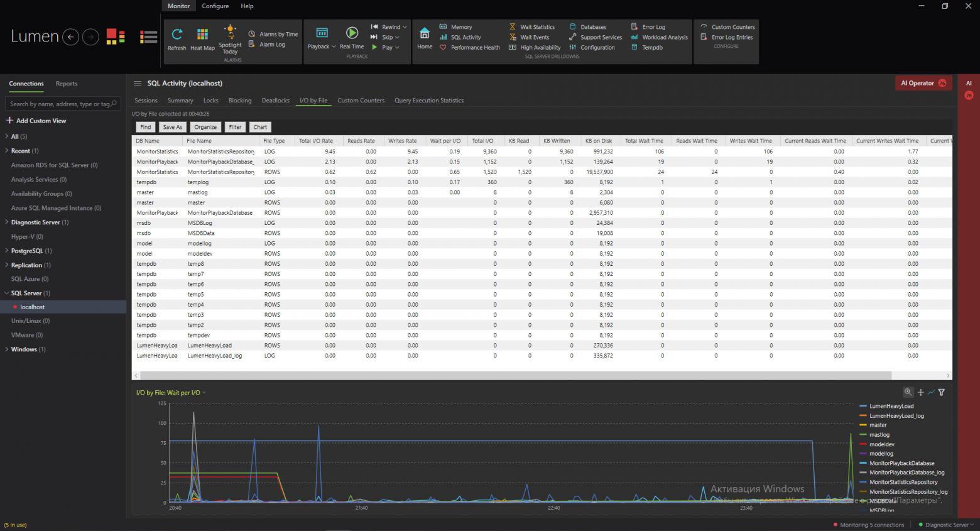
Task: Click the Chart button
Action: coord(260,127)
